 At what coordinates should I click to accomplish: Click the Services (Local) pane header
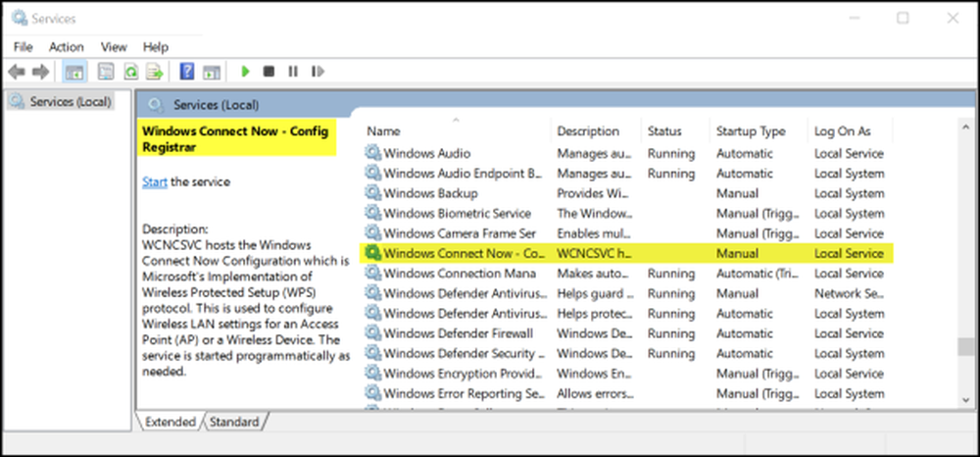217,105
